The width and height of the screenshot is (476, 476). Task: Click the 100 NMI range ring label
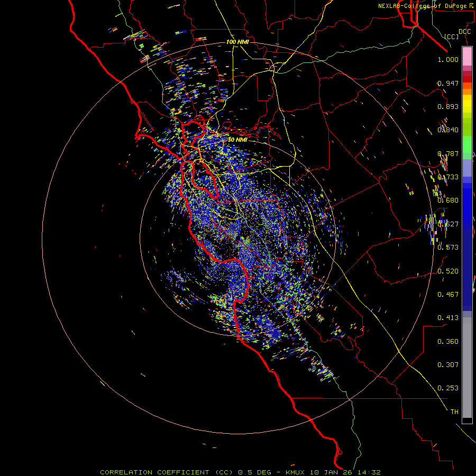pyautogui.click(x=237, y=42)
